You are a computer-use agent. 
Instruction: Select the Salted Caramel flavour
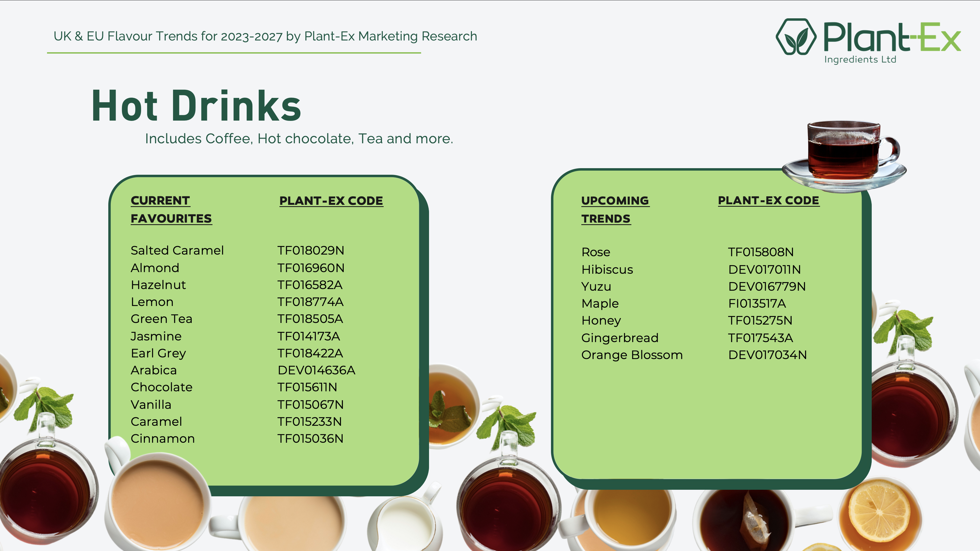[x=177, y=250]
